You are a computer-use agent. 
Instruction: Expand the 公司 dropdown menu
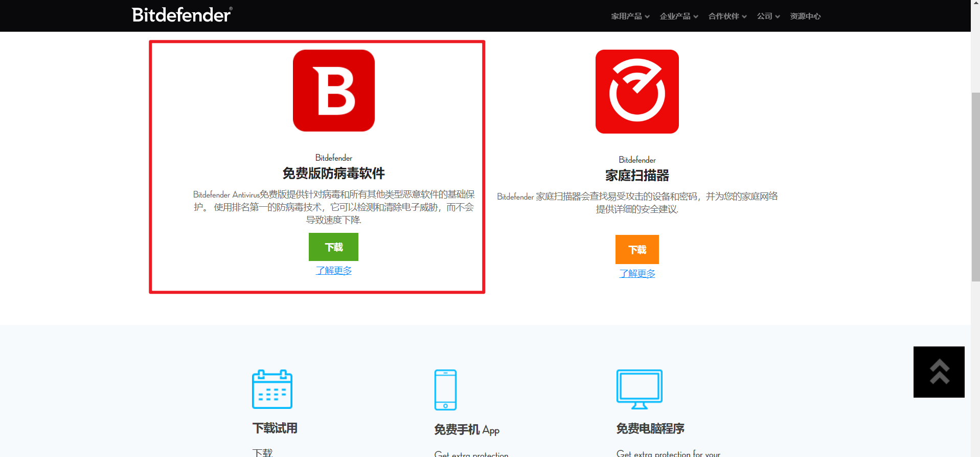click(768, 16)
